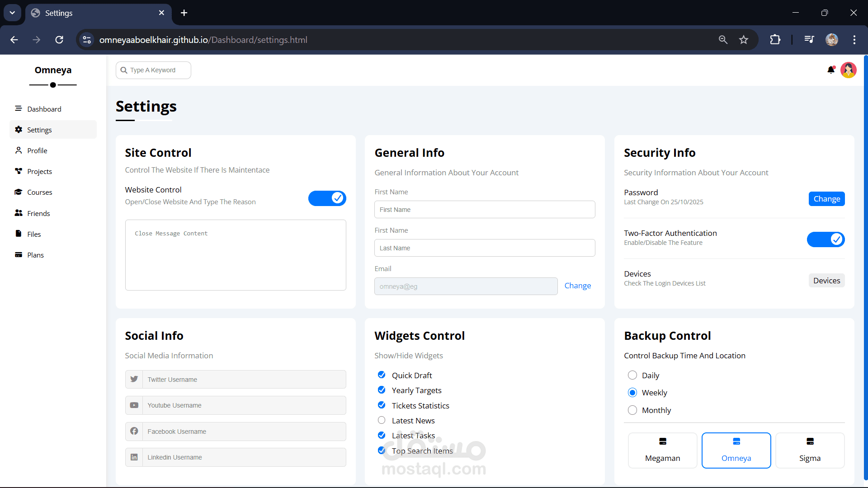The image size is (868, 488).
Task: Click the notification bell icon
Action: pyautogui.click(x=831, y=70)
